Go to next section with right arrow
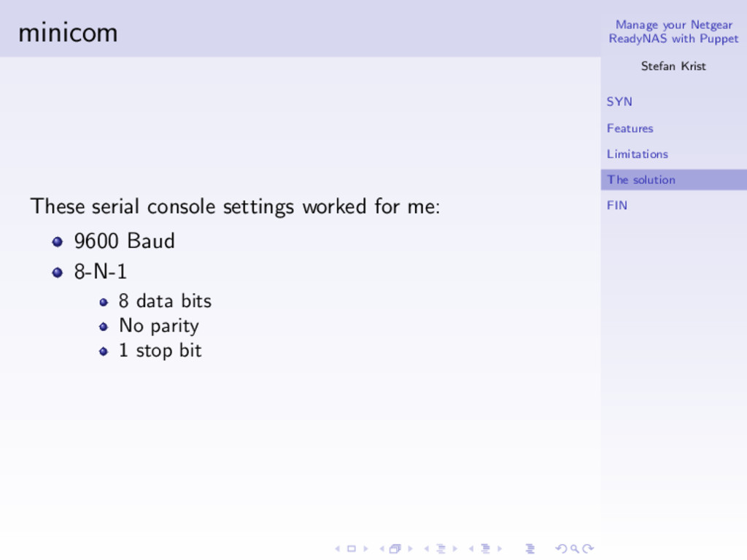 click(x=499, y=548)
